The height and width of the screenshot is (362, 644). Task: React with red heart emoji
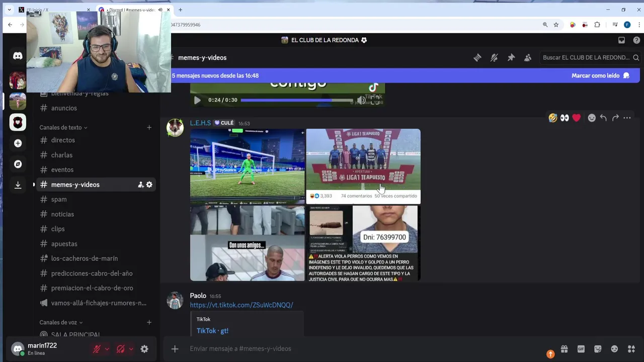(x=577, y=118)
